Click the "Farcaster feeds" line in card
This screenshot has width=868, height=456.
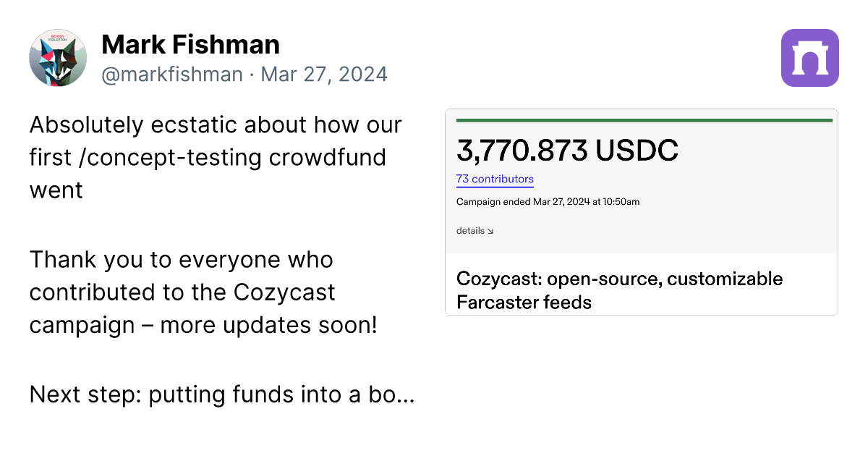point(524,302)
